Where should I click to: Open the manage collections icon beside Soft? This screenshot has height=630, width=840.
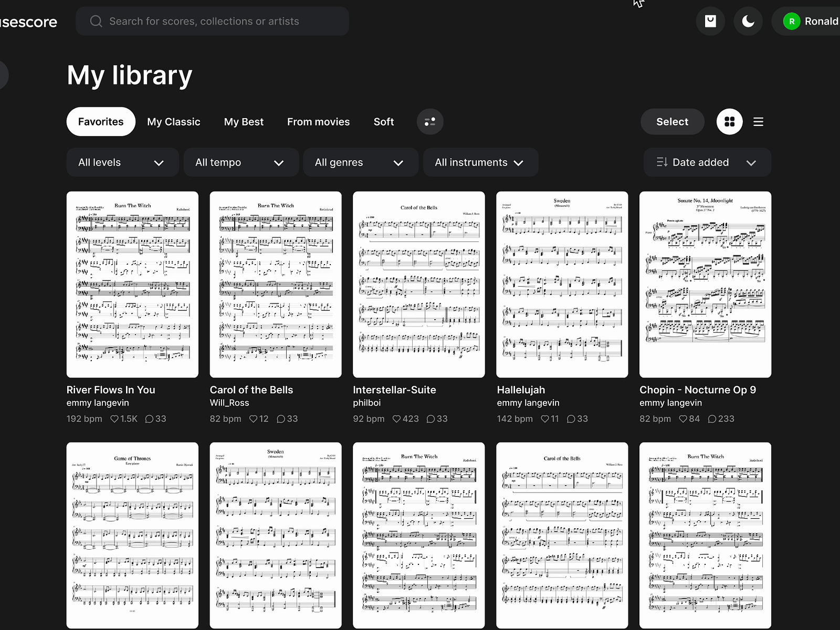point(430,122)
